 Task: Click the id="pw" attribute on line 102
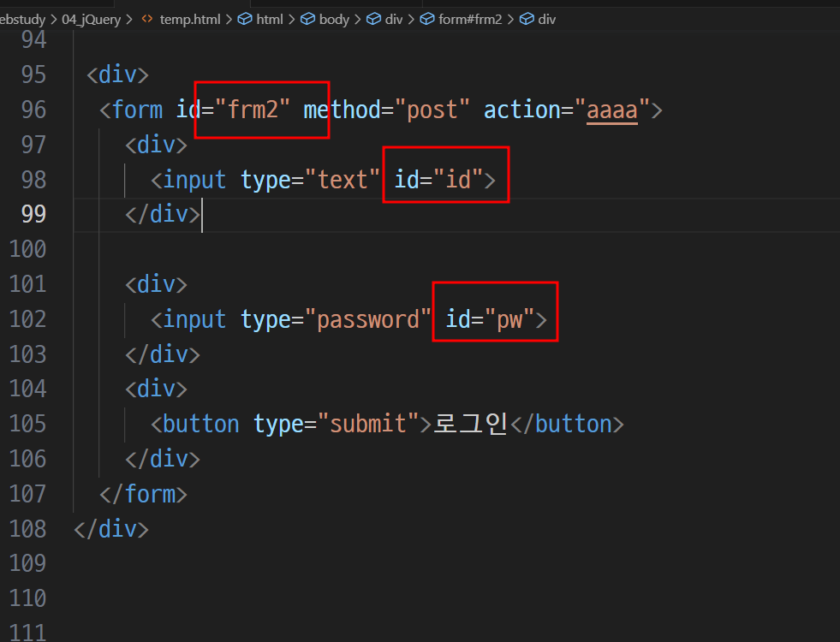490,319
